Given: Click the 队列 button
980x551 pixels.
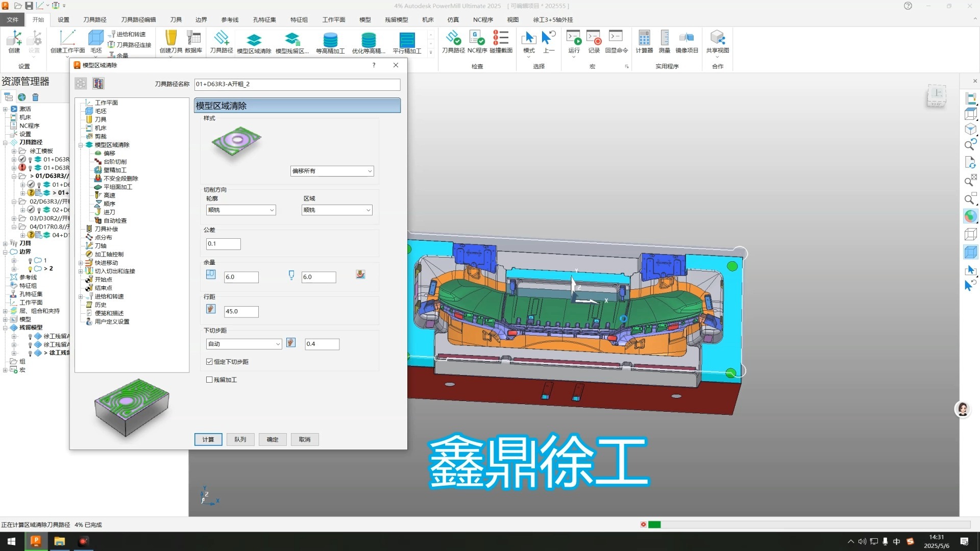Looking at the screenshot, I should coord(240,439).
